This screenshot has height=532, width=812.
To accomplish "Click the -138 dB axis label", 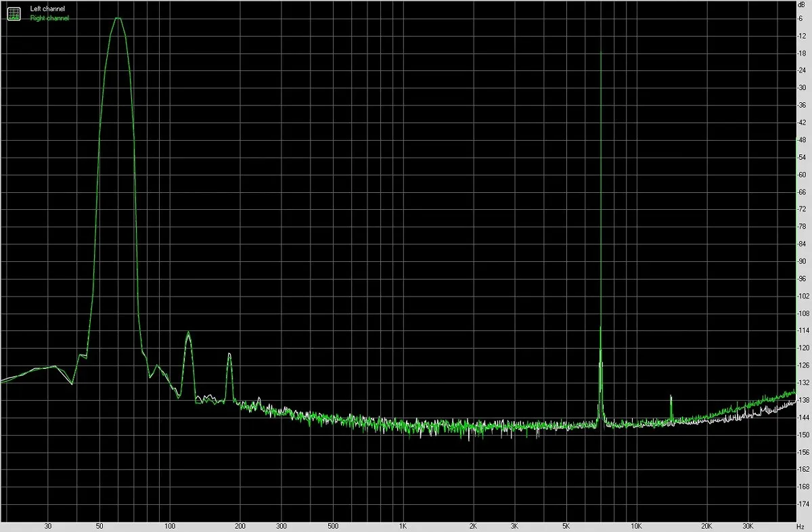I will coord(802,400).
